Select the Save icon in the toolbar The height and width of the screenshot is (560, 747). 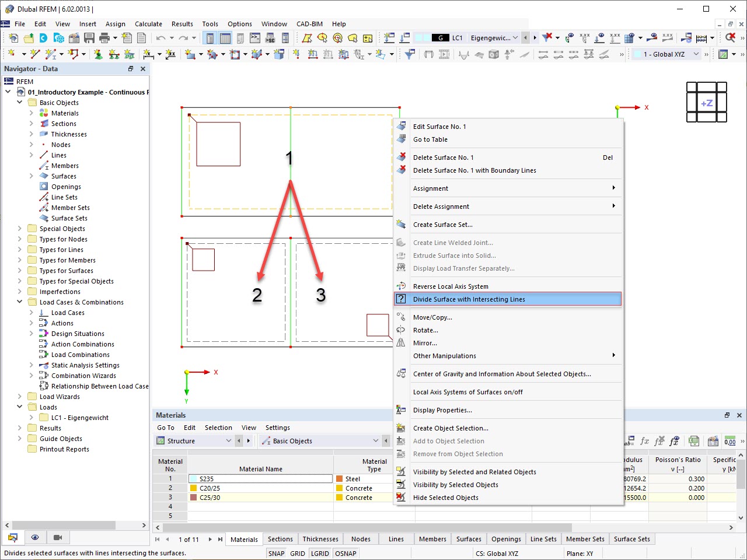[x=88, y=37]
